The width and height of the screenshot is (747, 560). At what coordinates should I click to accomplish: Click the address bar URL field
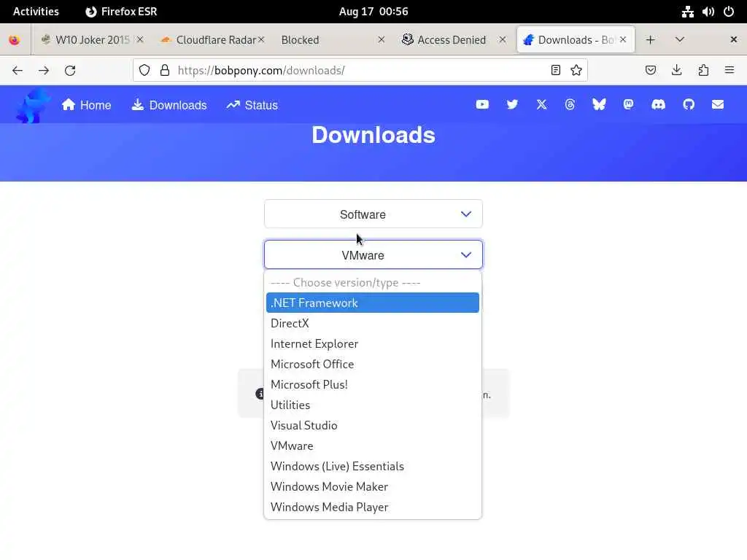pyautogui.click(x=362, y=71)
